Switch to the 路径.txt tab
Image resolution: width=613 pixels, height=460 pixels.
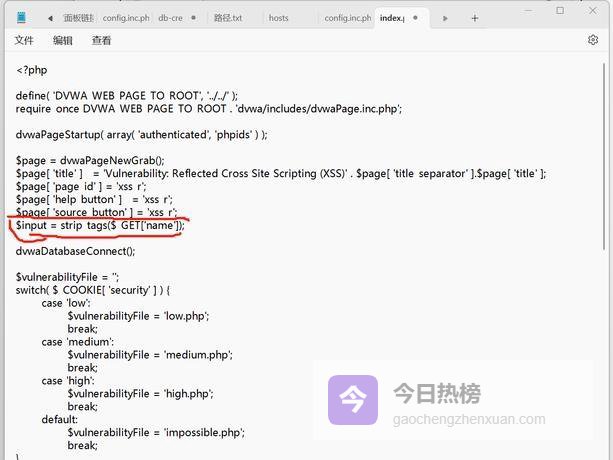228,18
